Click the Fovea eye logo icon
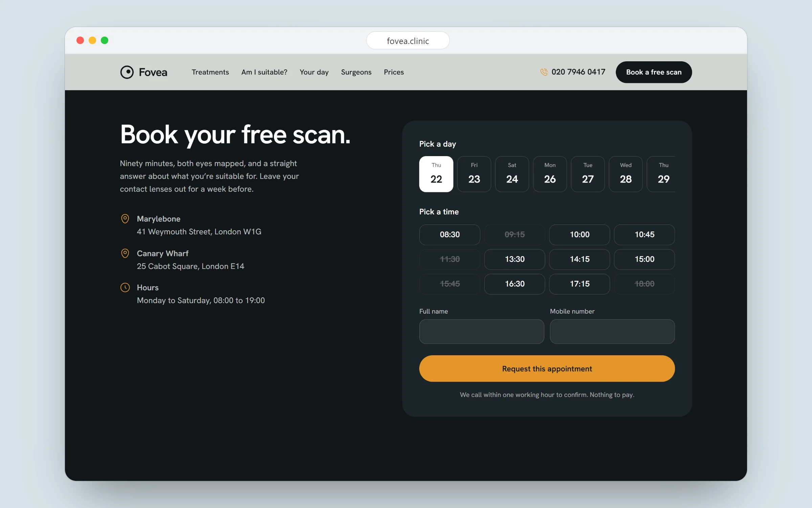The image size is (812, 508). click(x=127, y=72)
